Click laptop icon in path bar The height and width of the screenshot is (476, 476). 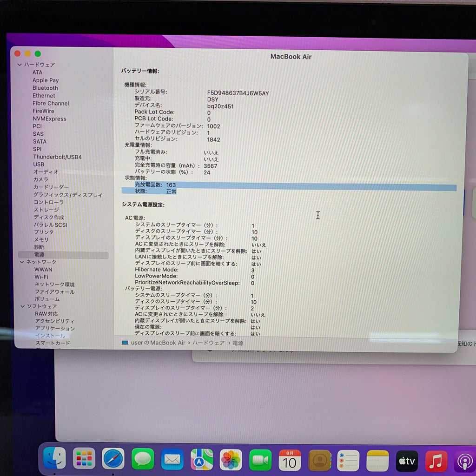[x=125, y=343]
